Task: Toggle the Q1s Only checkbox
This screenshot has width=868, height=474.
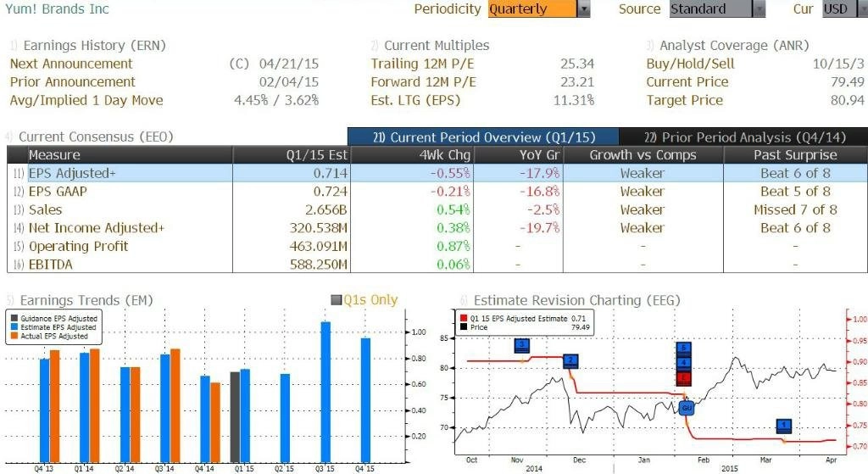Action: click(336, 300)
